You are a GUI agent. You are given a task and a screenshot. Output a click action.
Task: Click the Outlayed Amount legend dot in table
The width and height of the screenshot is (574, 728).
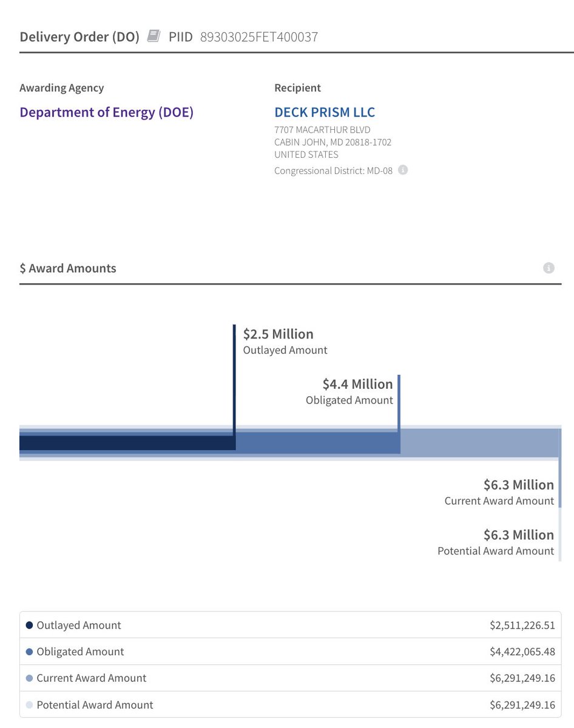point(29,625)
